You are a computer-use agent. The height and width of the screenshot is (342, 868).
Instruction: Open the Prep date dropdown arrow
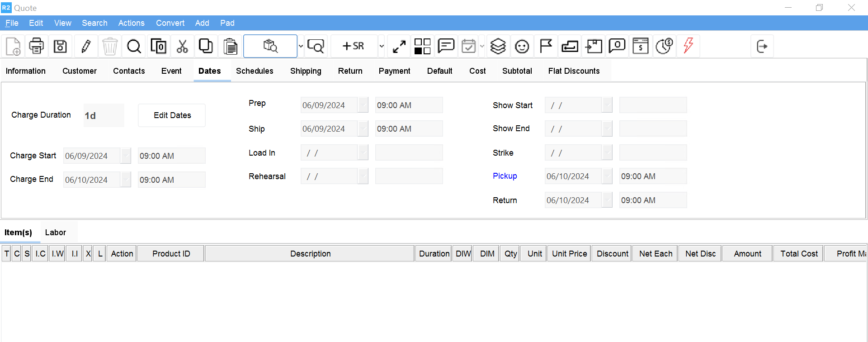click(x=363, y=105)
